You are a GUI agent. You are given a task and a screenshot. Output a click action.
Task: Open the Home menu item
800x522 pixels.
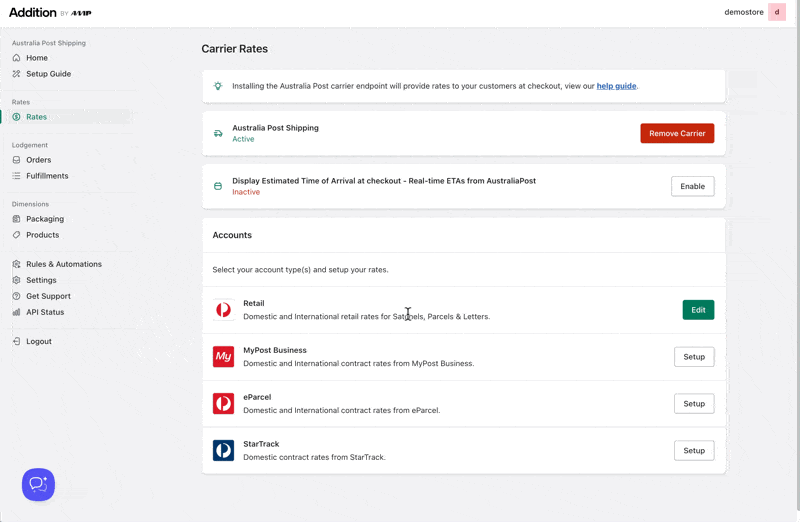(x=37, y=58)
